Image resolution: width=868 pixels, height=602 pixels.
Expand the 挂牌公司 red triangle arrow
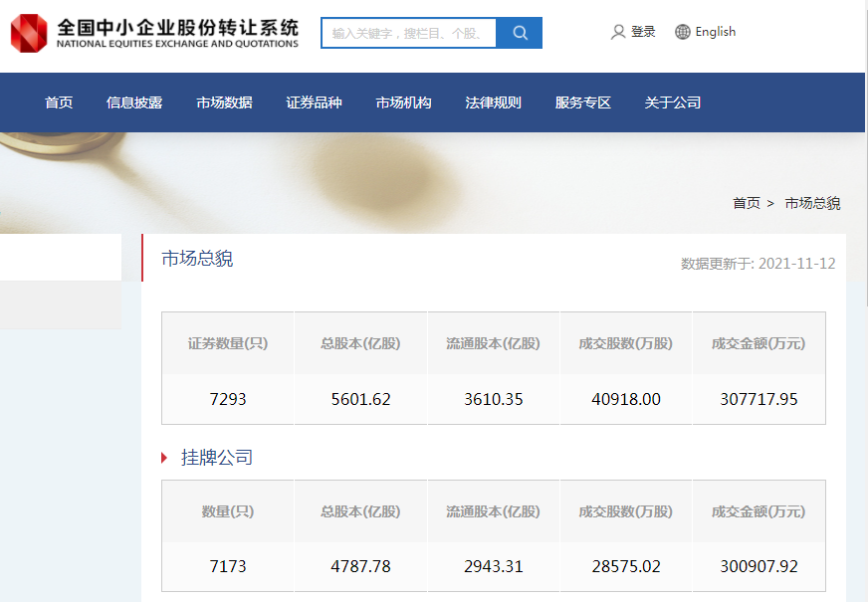pyautogui.click(x=165, y=458)
